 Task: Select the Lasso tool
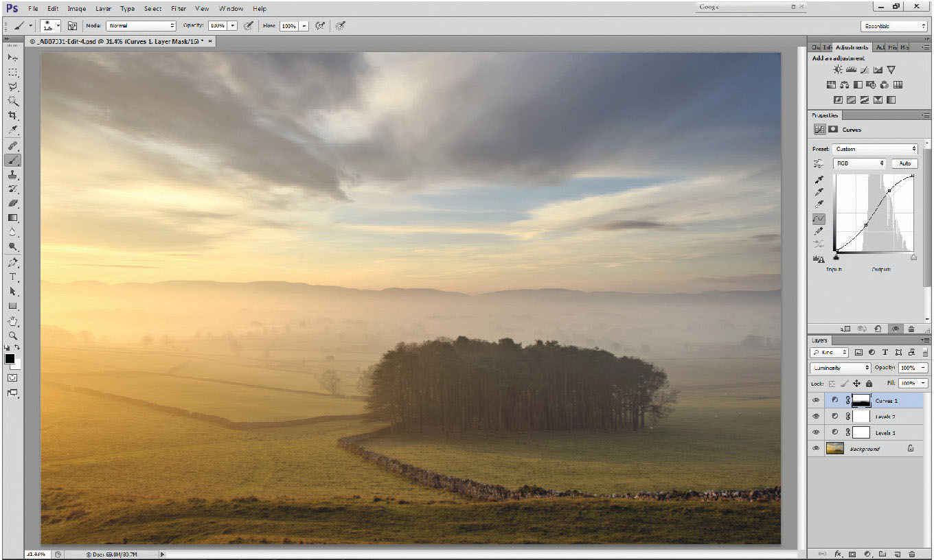[13, 86]
